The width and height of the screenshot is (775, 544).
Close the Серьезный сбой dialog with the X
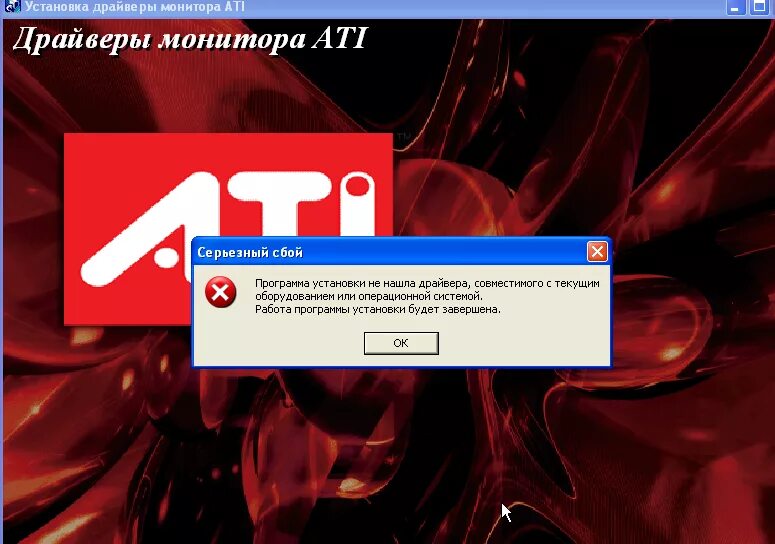tap(597, 252)
